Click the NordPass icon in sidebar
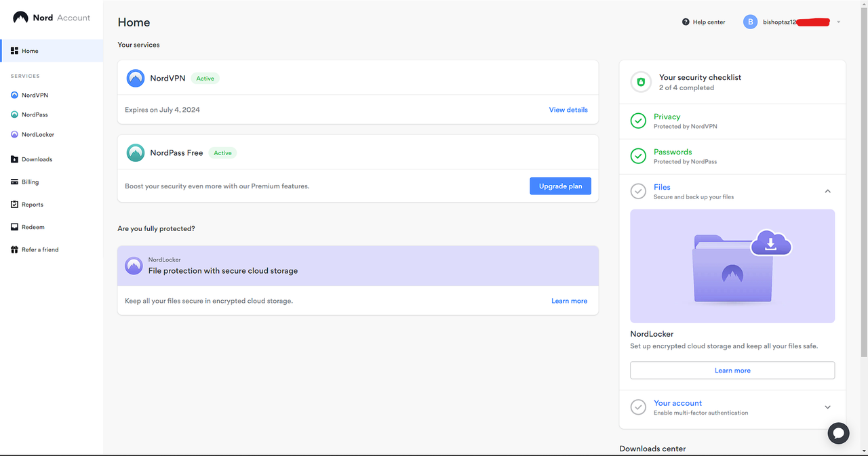 pyautogui.click(x=14, y=115)
